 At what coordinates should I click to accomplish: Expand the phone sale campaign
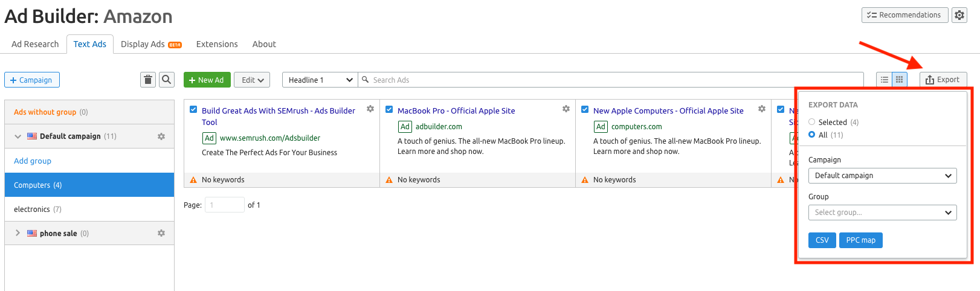18,233
